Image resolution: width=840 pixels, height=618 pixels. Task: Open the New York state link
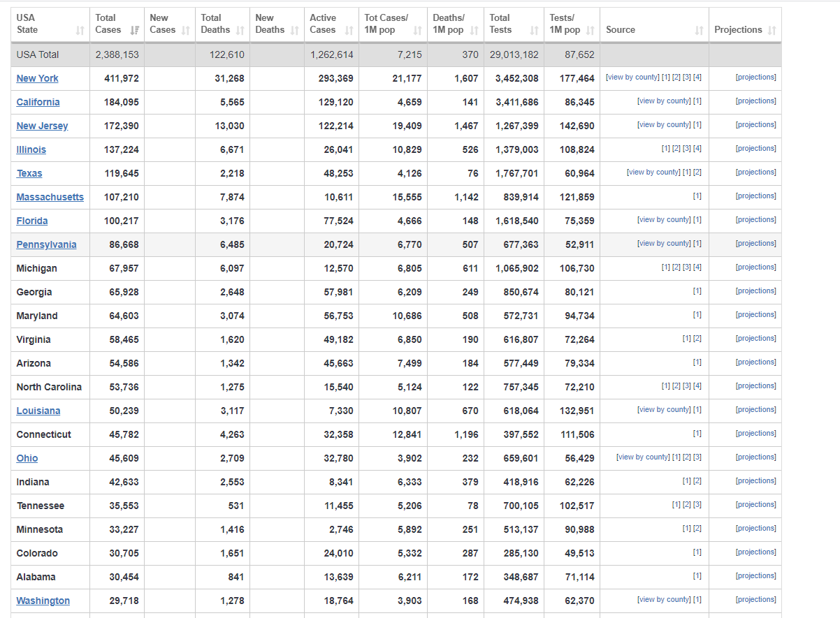click(37, 78)
